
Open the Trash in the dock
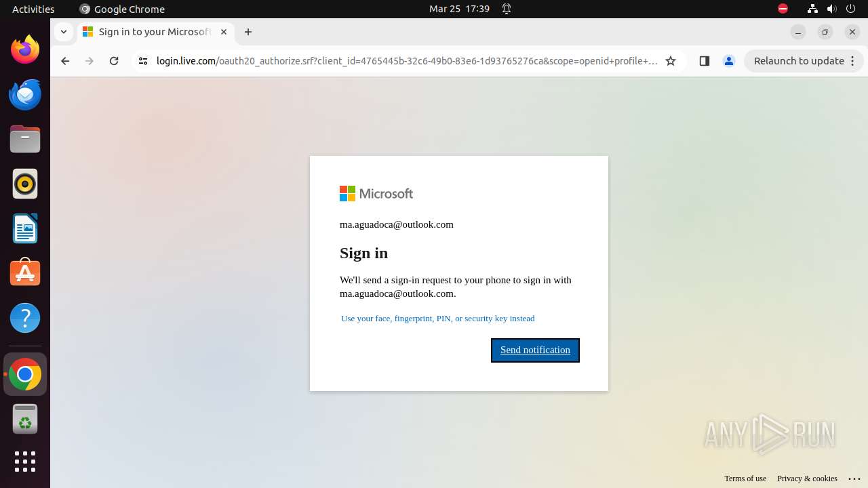tap(25, 419)
